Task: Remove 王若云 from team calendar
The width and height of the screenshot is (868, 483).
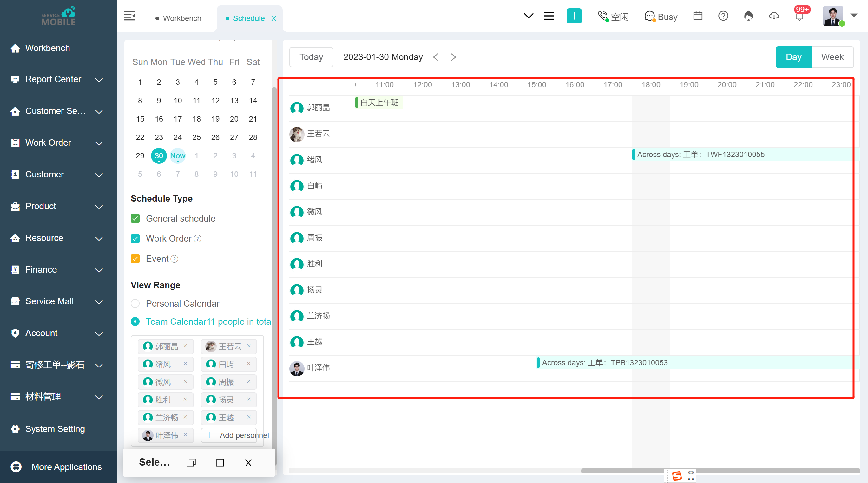Action: click(x=249, y=346)
